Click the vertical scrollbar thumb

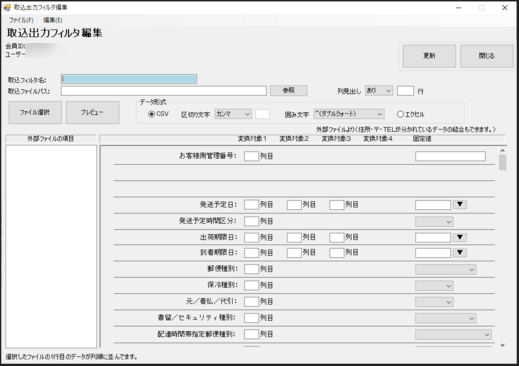pyautogui.click(x=502, y=163)
